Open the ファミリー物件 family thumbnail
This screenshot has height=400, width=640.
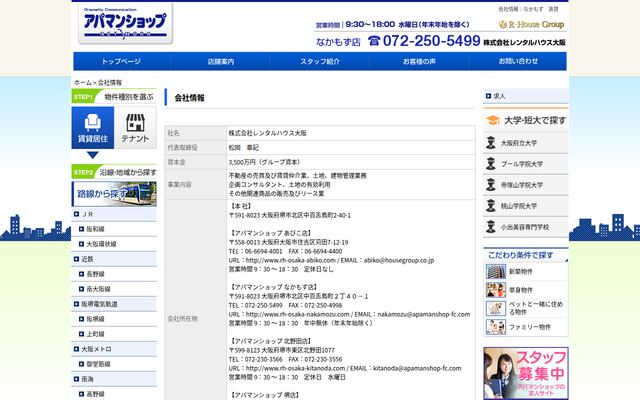pos(496,327)
